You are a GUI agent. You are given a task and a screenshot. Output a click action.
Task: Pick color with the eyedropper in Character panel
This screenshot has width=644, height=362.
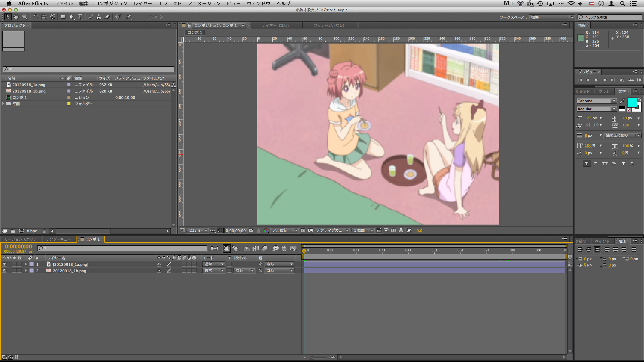623,101
